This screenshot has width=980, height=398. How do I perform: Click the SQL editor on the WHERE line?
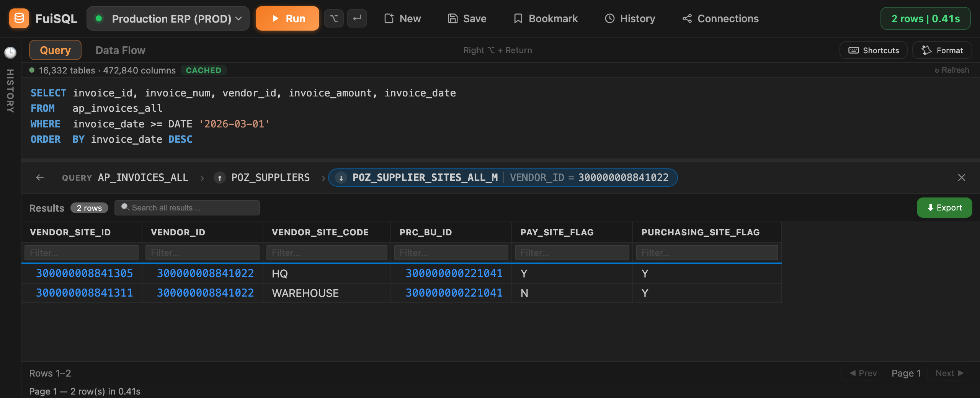150,124
